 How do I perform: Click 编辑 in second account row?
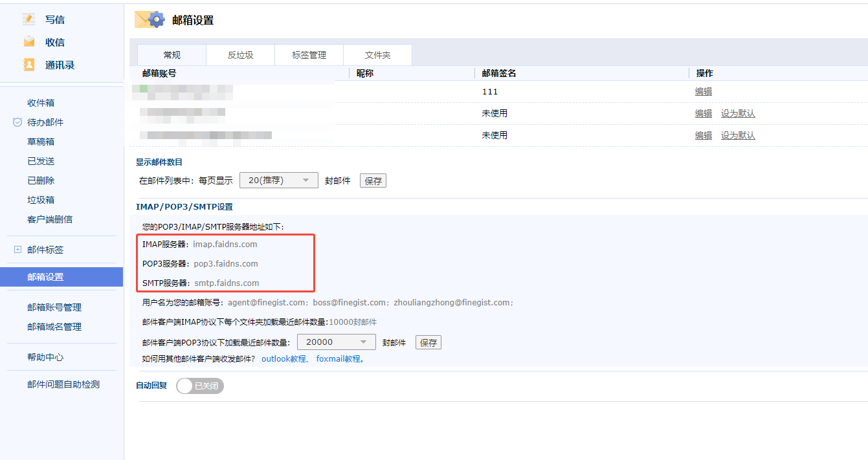click(x=704, y=113)
